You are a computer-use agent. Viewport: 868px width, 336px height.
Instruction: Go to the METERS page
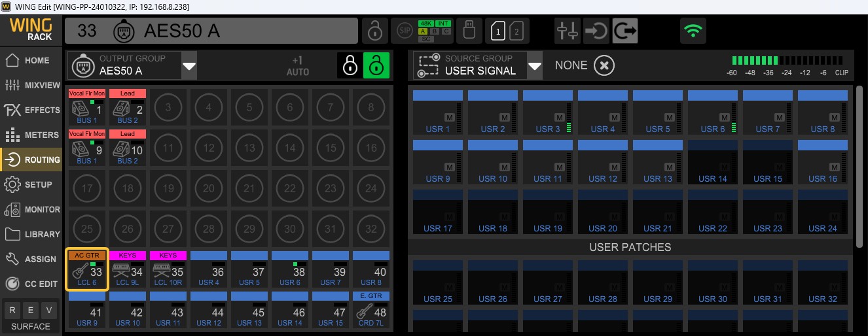click(x=31, y=135)
